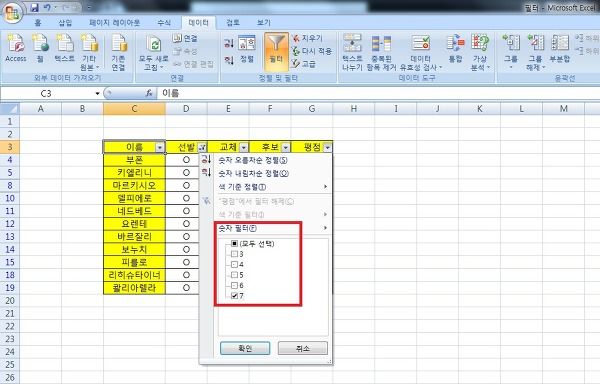Check the value 4 checkbox
This screenshot has width=600, height=384.
click(235, 264)
